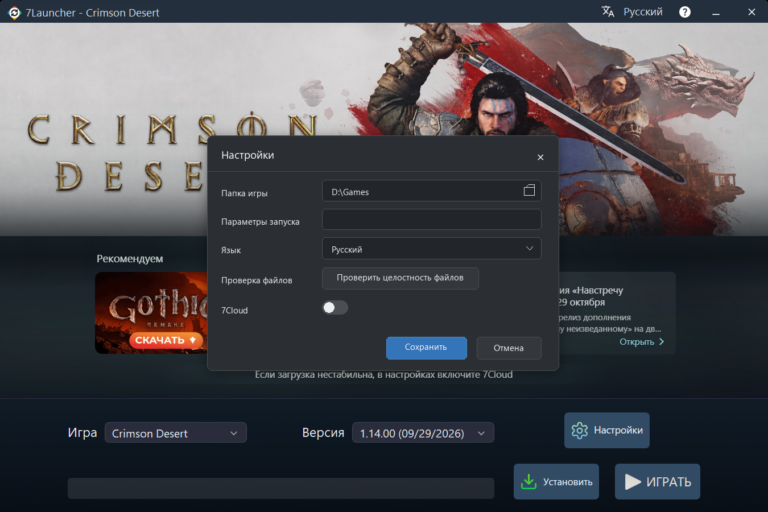Click the 7Launcher logo icon in title bar

(14, 12)
